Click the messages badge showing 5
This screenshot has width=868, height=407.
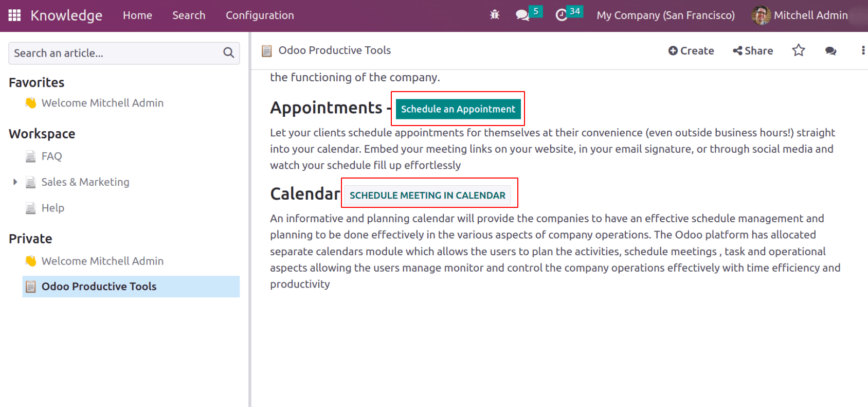536,11
